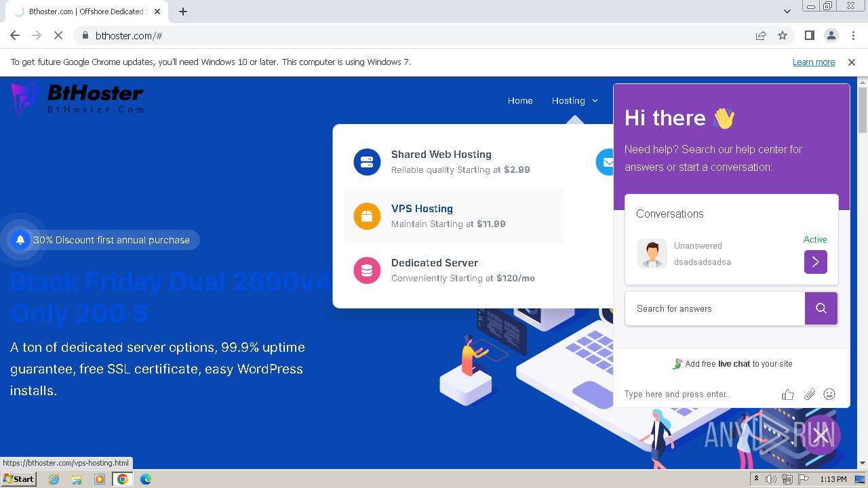The image size is (868, 488).
Task: Open the Home navigation link
Action: [x=520, y=100]
